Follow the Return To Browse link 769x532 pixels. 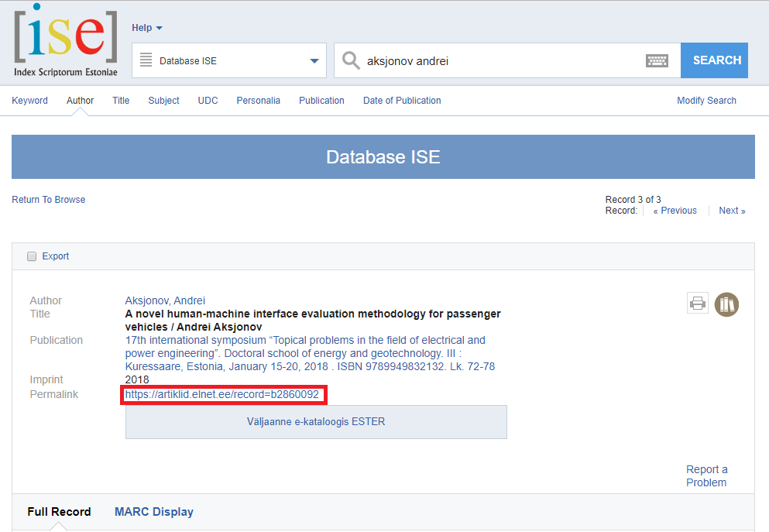[x=49, y=200]
